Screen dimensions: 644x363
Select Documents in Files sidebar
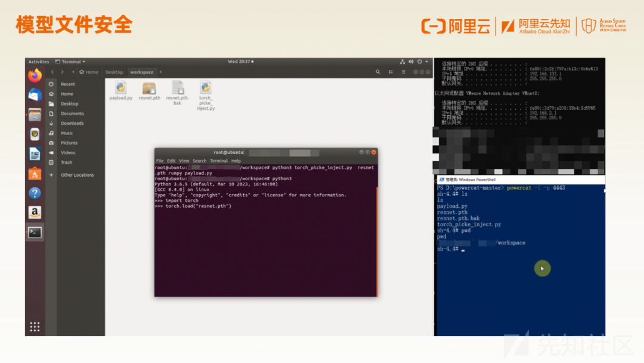[x=72, y=113]
